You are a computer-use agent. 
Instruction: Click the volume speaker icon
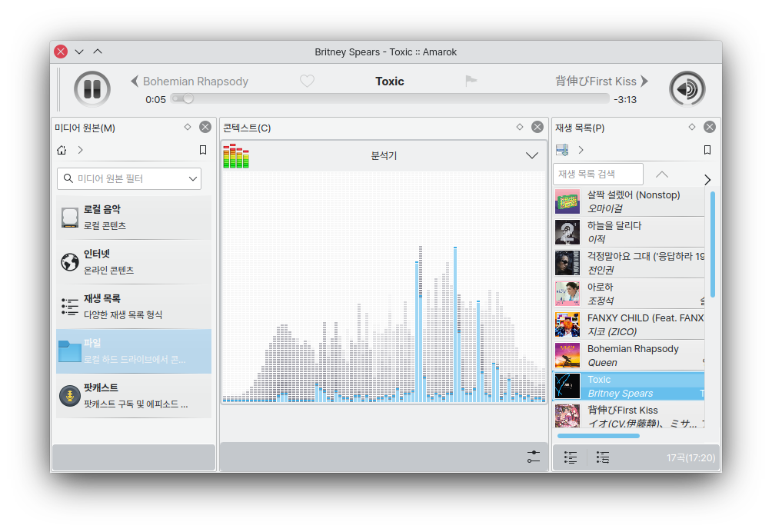tap(687, 88)
